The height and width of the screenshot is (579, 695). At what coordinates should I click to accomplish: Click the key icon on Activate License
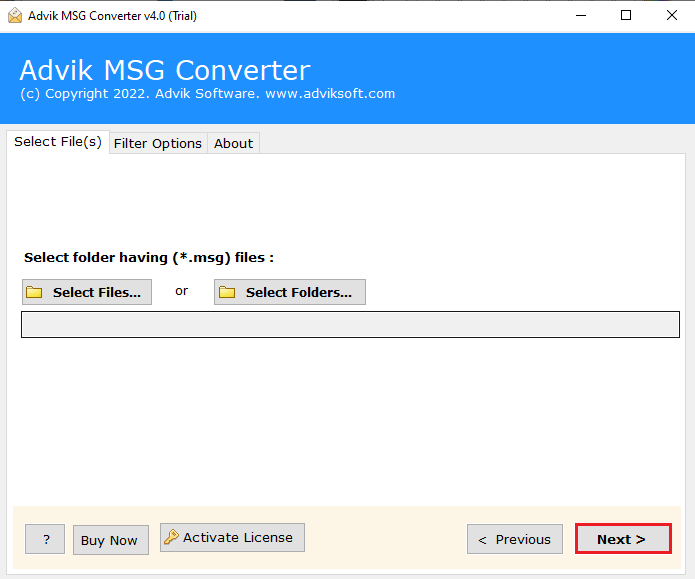pyautogui.click(x=171, y=537)
